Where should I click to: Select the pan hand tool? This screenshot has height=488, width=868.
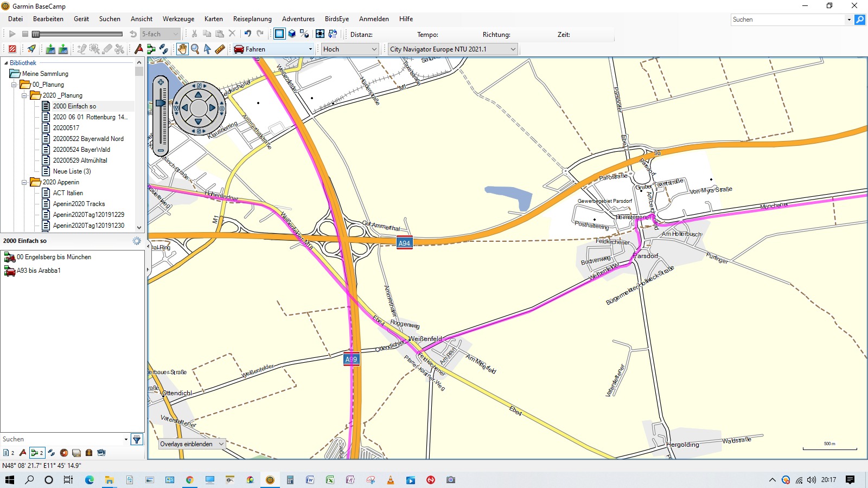click(x=182, y=49)
